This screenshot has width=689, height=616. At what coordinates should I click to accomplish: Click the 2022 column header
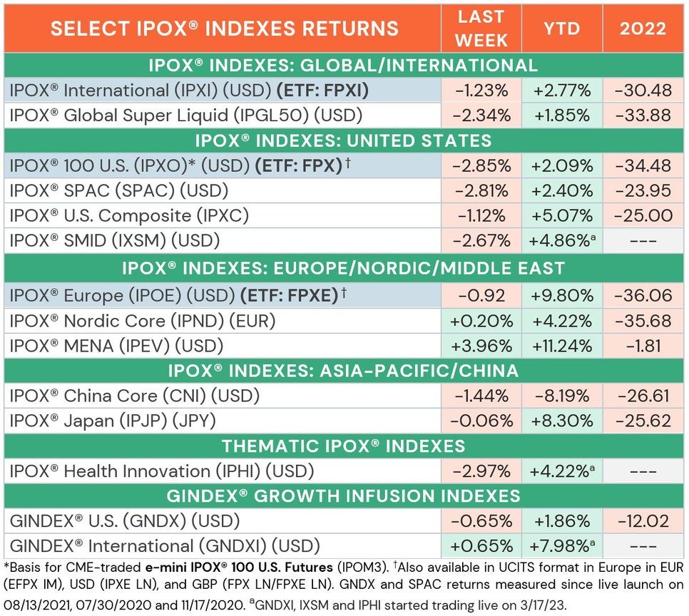643,28
